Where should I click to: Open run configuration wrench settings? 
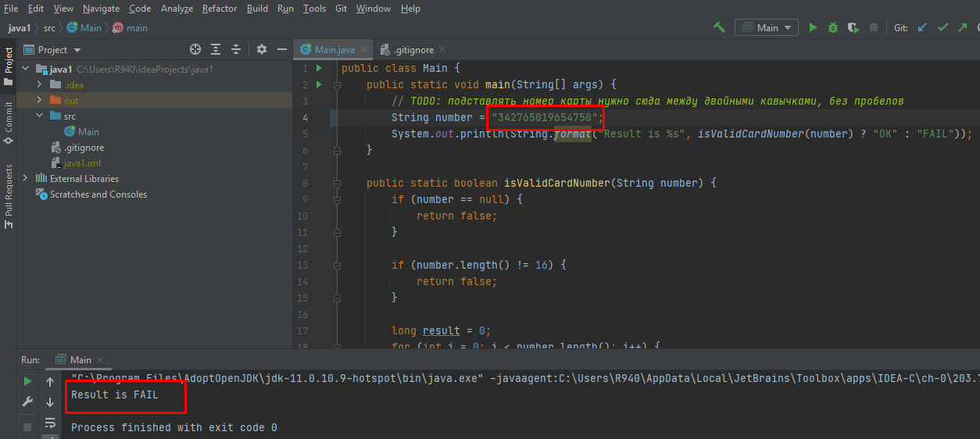tap(27, 402)
